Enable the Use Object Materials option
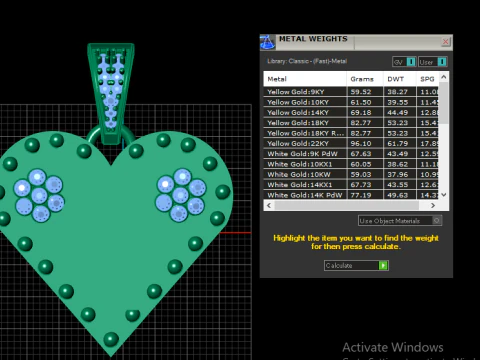The image size is (480, 360). [400, 221]
